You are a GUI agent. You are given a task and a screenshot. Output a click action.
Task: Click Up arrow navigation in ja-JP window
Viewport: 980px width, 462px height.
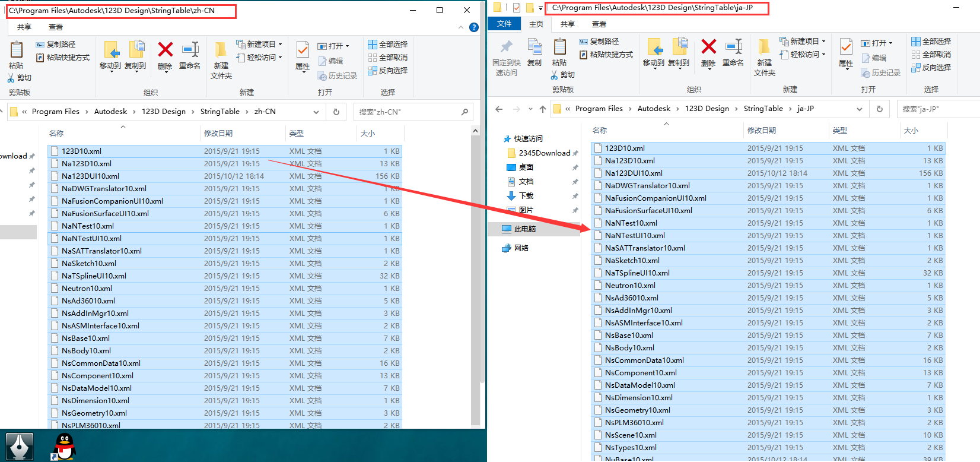click(542, 109)
